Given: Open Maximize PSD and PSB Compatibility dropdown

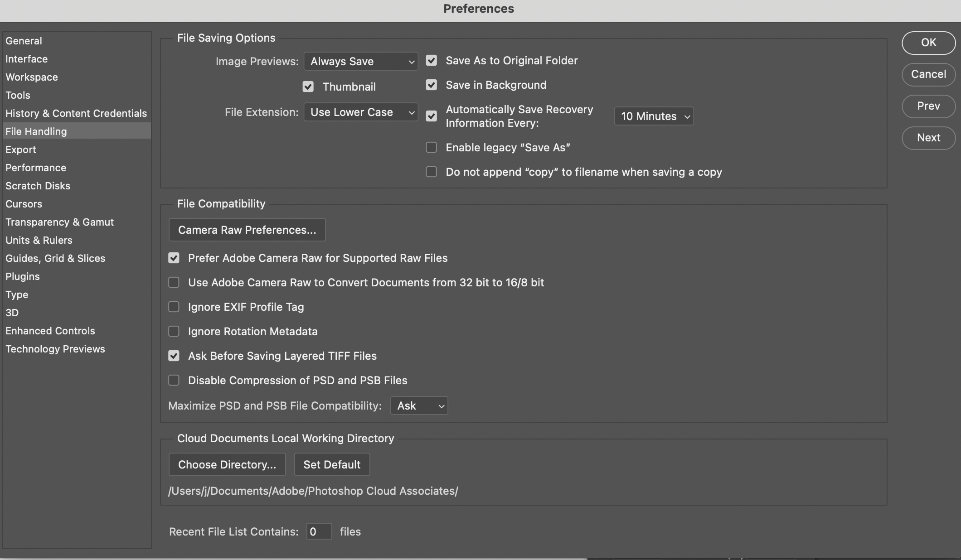Looking at the screenshot, I should coord(419,406).
